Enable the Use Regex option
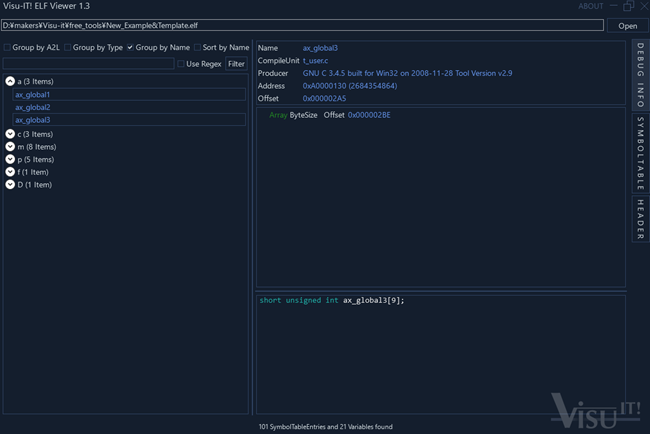Viewport: 650px width, 434px height. coord(181,64)
